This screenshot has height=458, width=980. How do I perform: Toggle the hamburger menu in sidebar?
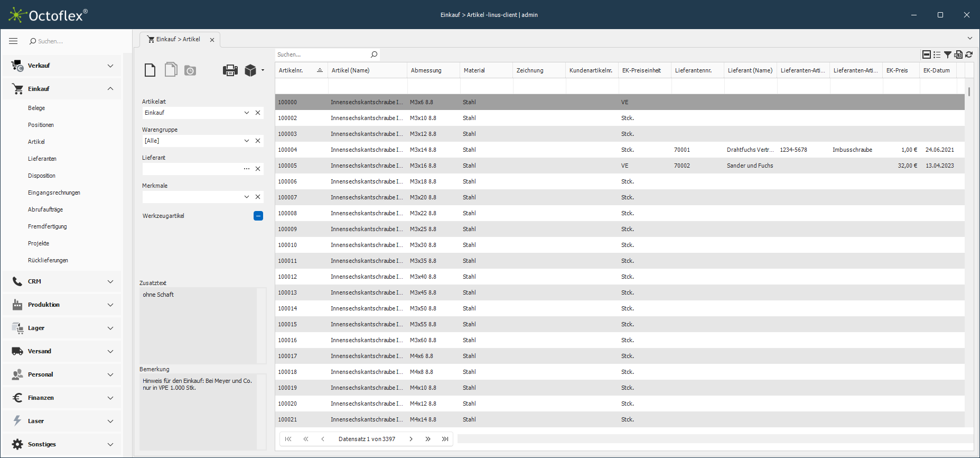click(x=14, y=41)
